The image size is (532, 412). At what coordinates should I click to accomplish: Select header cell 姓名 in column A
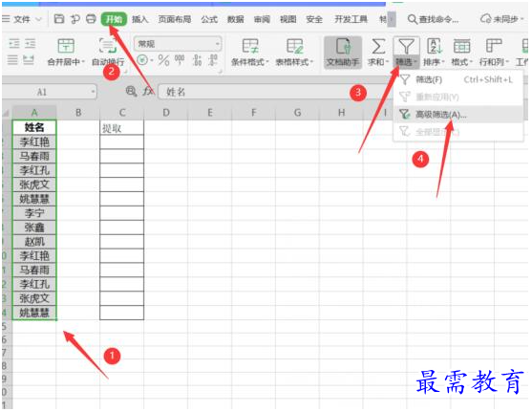[34, 127]
